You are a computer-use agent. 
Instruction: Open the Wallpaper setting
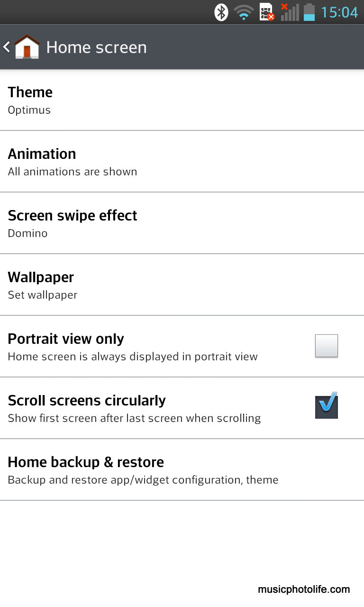(x=182, y=285)
